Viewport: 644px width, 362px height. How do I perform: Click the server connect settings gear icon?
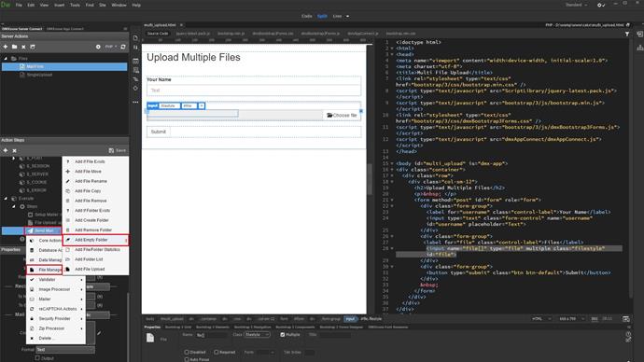coord(98,47)
